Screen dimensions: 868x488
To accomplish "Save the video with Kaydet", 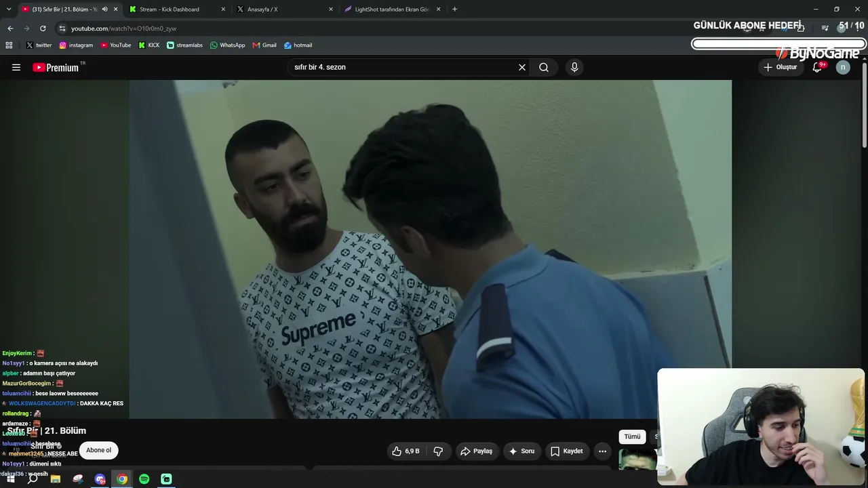I will tap(566, 451).
